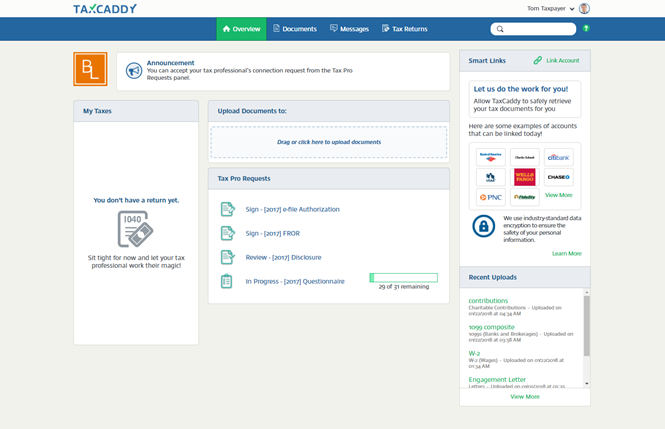Click the search input field
The width and height of the screenshot is (665, 429).
(533, 29)
